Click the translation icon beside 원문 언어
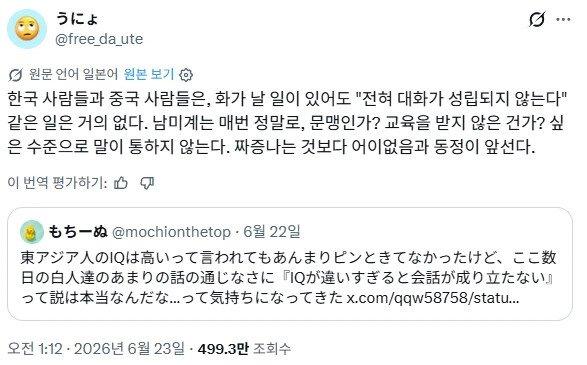Viewport: 587px width, 365px height. pos(15,75)
